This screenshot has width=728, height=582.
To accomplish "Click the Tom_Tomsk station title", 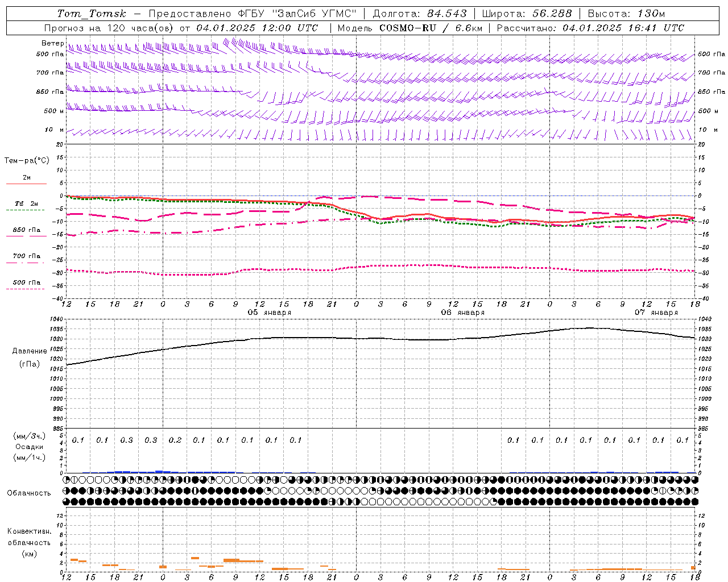I will [x=92, y=14].
